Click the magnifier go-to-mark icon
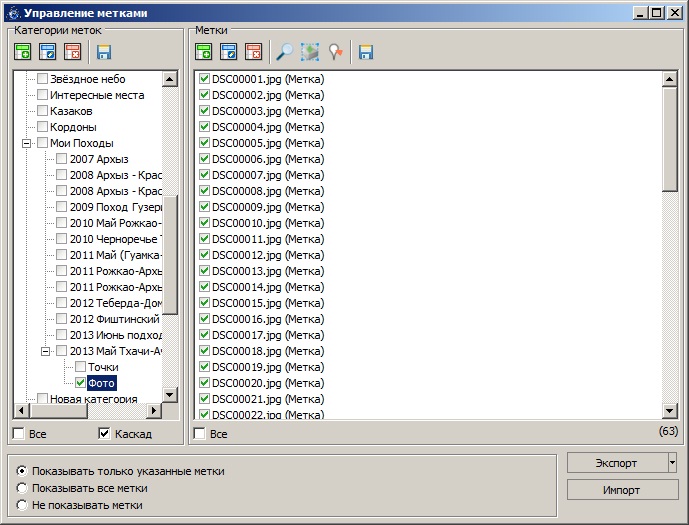The image size is (689, 525). (x=285, y=52)
